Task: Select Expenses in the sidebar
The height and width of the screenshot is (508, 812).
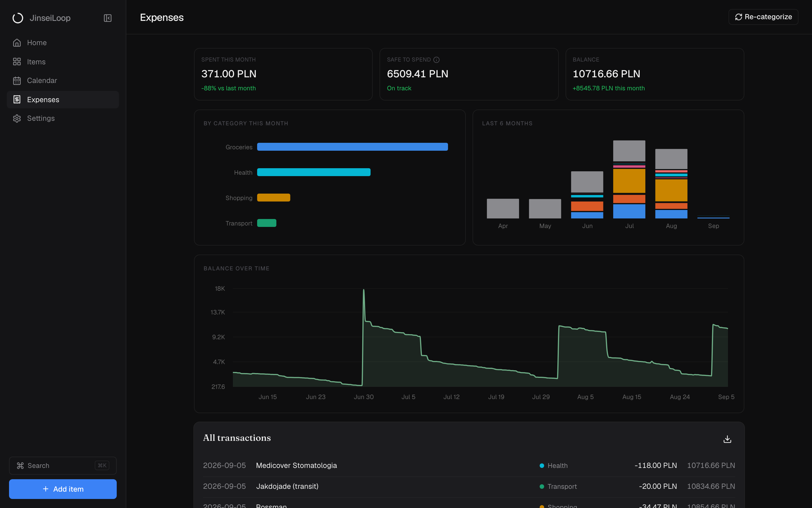Action: coord(63,99)
